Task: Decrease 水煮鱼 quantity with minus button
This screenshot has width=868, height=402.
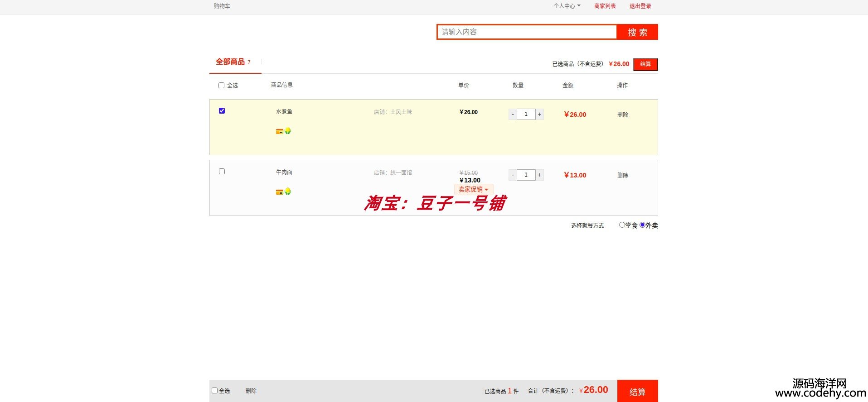Action: click(x=513, y=114)
